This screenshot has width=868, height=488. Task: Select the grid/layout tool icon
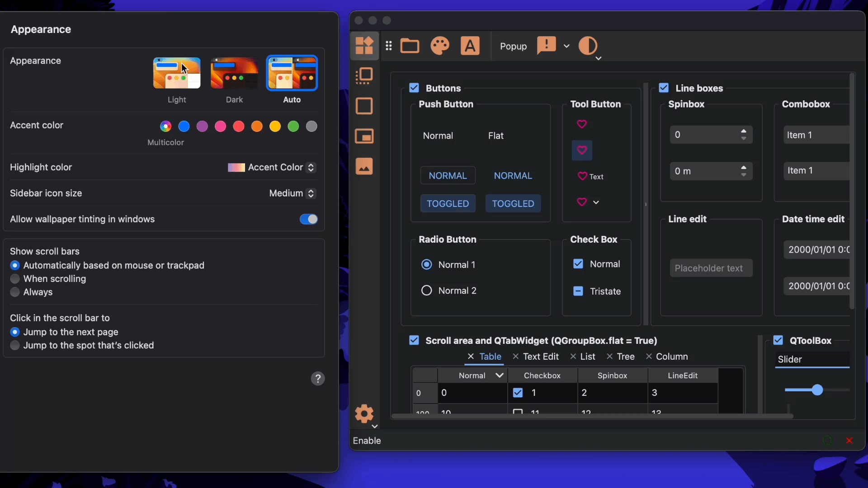pyautogui.click(x=388, y=46)
